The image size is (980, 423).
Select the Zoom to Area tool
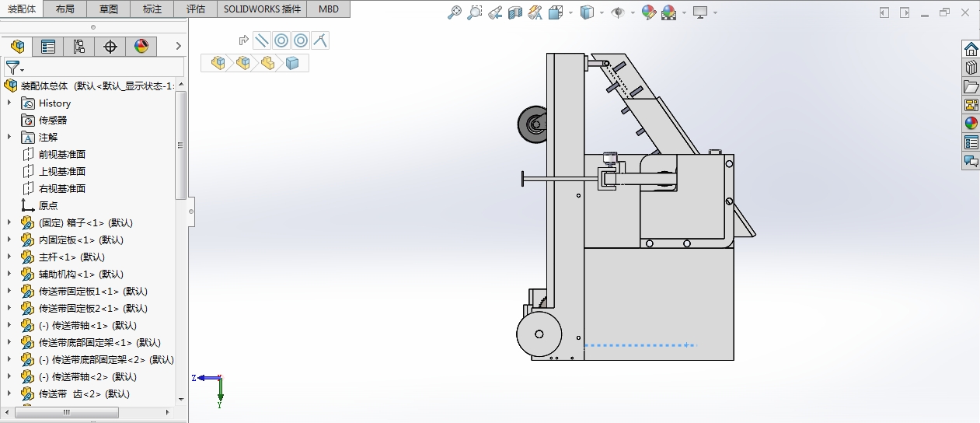click(475, 12)
